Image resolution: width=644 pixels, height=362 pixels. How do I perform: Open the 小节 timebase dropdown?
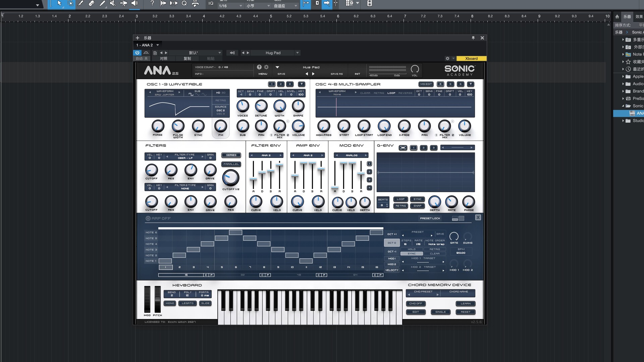coord(258,6)
